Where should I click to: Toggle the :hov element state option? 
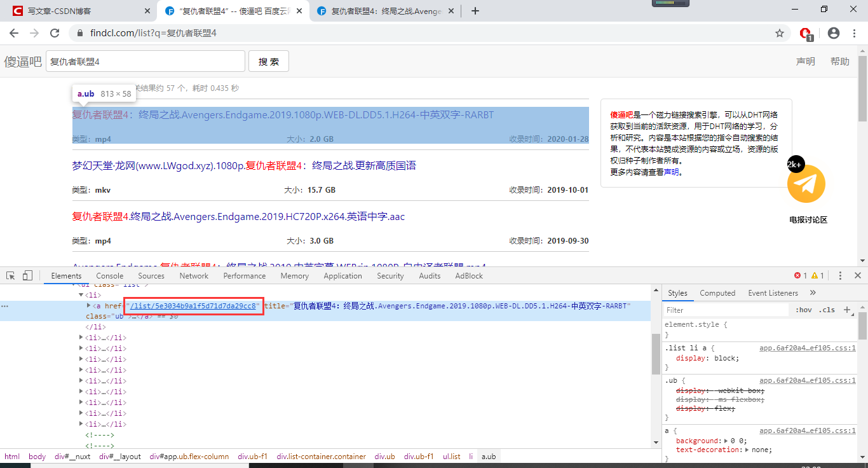(x=804, y=310)
